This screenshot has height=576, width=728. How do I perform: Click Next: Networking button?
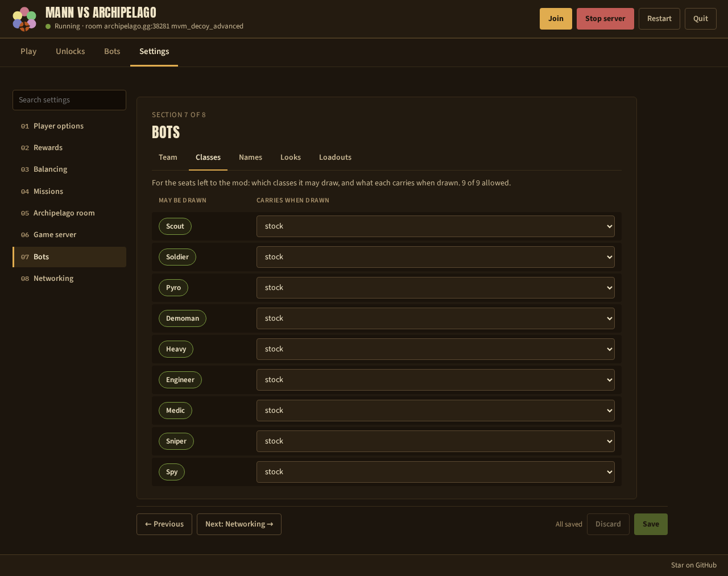pyautogui.click(x=239, y=524)
